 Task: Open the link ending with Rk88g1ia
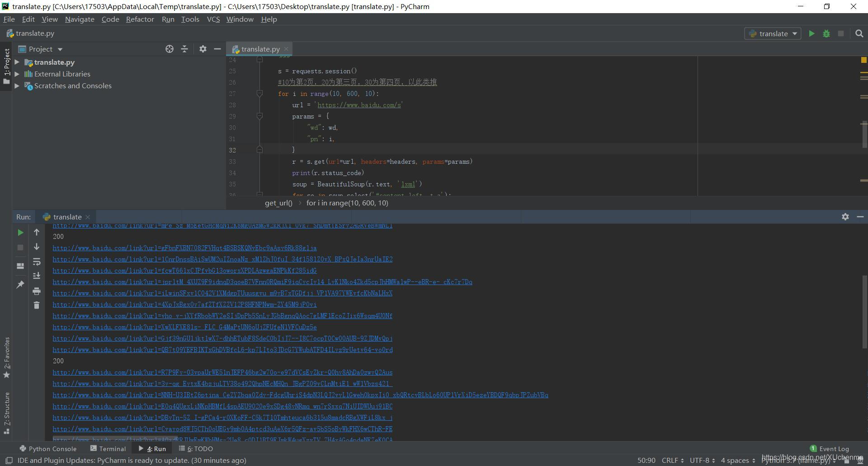[x=184, y=248]
